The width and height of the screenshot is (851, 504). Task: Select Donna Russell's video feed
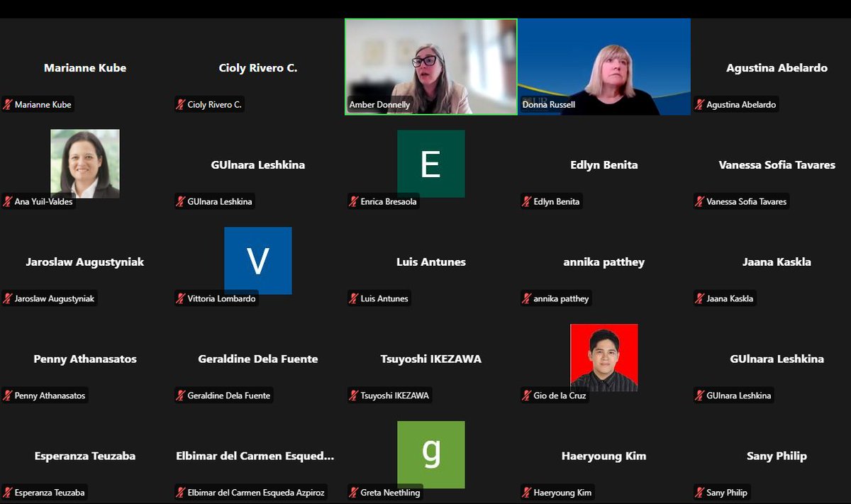(604, 67)
